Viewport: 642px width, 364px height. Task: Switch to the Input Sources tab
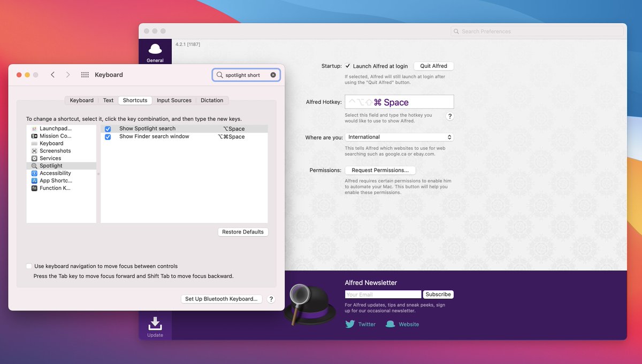pyautogui.click(x=174, y=100)
